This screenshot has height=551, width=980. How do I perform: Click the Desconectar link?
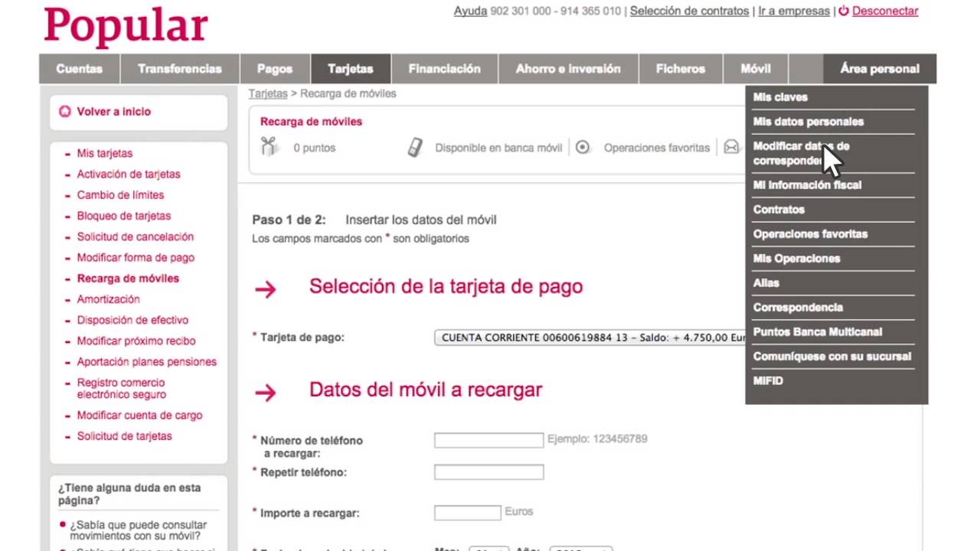(x=885, y=11)
